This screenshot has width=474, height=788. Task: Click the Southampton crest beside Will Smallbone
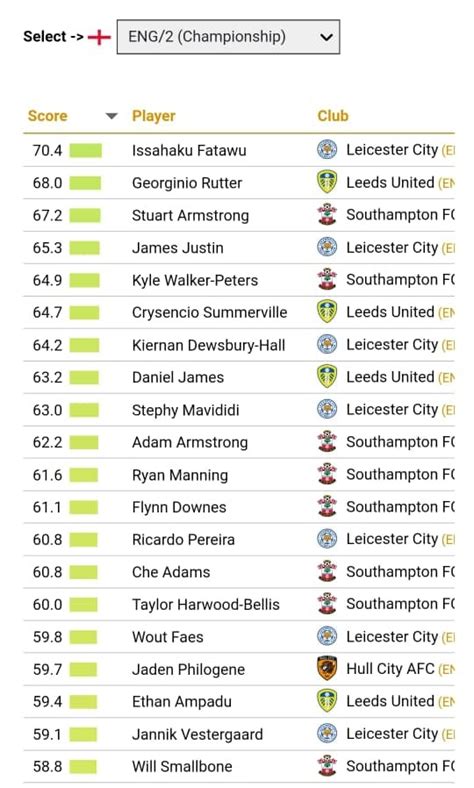(327, 766)
